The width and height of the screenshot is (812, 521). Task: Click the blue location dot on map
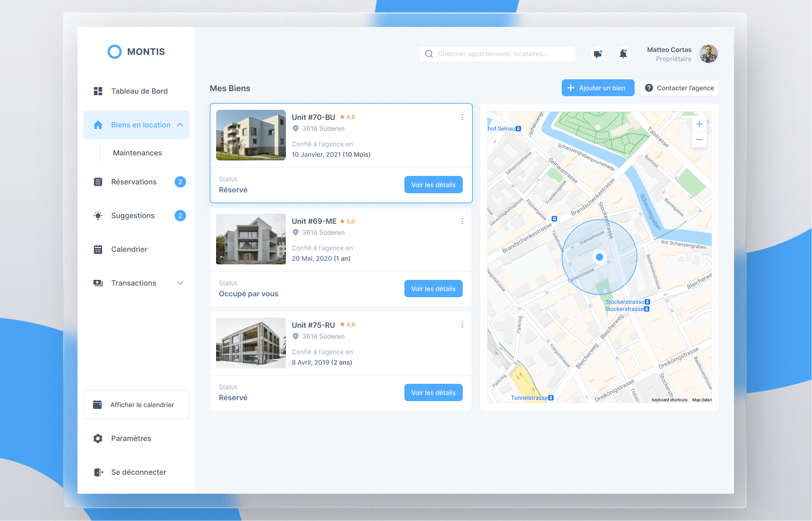click(x=600, y=257)
